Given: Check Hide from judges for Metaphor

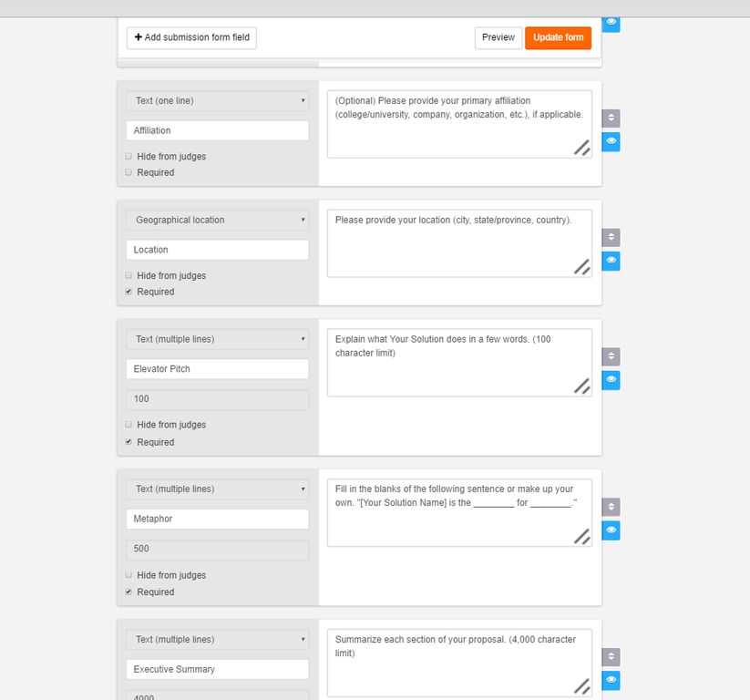Looking at the screenshot, I should (128, 574).
